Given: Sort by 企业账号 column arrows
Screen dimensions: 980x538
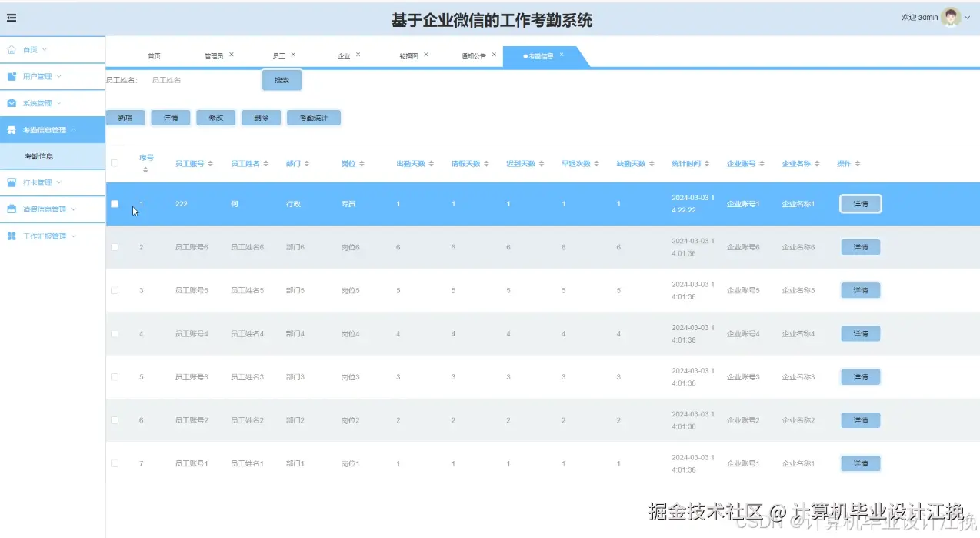Looking at the screenshot, I should 763,164.
